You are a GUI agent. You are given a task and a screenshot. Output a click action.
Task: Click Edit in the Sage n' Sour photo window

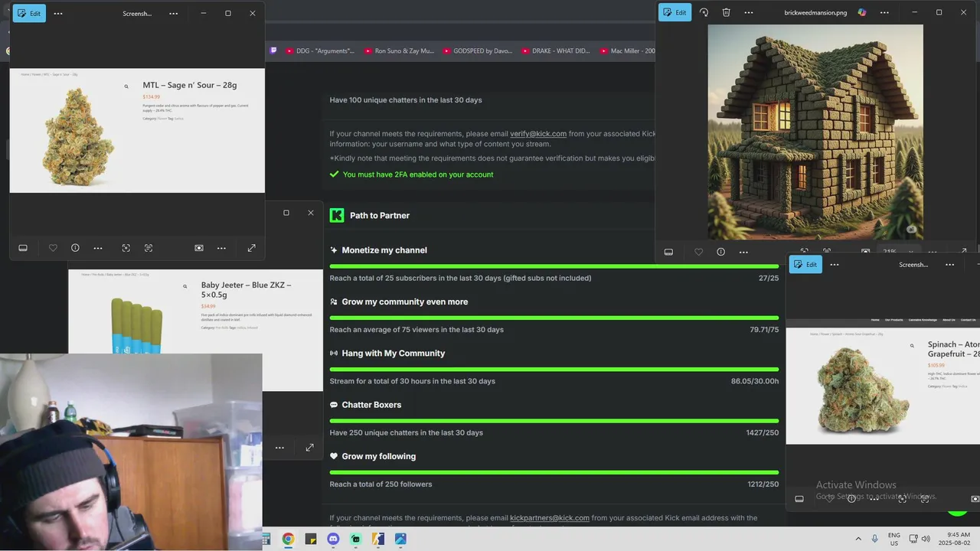pos(29,13)
